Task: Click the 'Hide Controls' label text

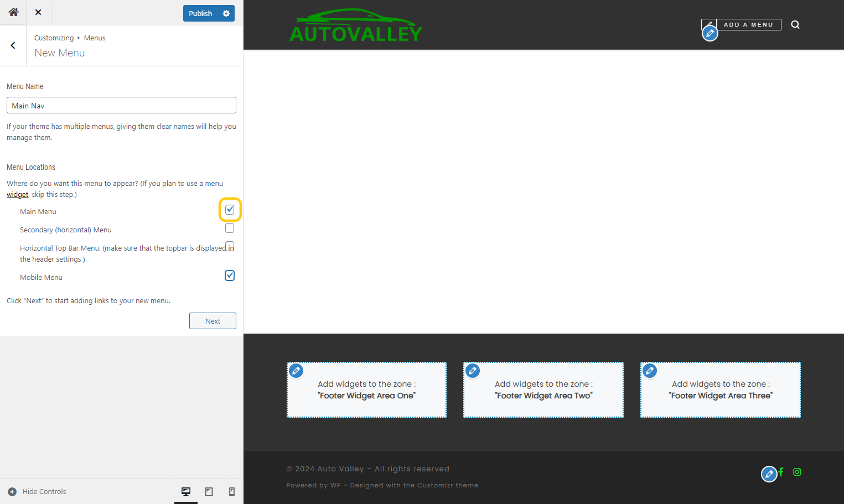Action: [x=44, y=491]
